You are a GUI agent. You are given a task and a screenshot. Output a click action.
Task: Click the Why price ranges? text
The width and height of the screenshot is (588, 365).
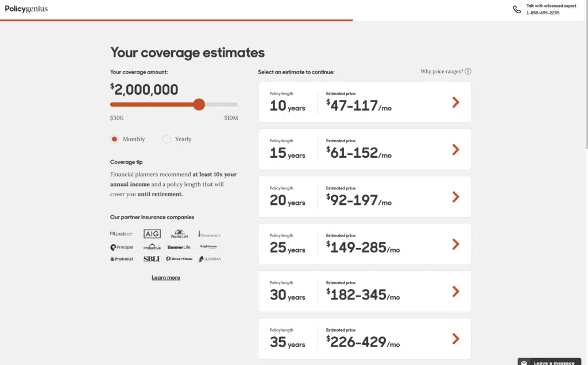[442, 72]
